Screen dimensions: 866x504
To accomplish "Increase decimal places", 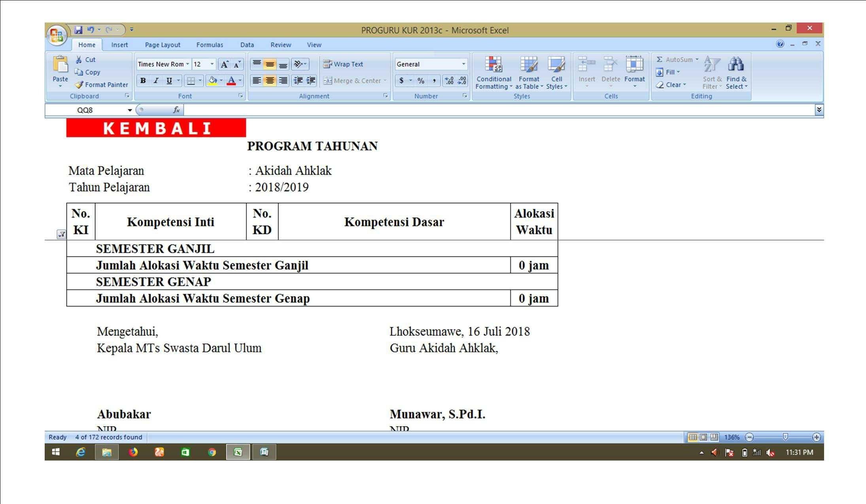I will tap(449, 81).
